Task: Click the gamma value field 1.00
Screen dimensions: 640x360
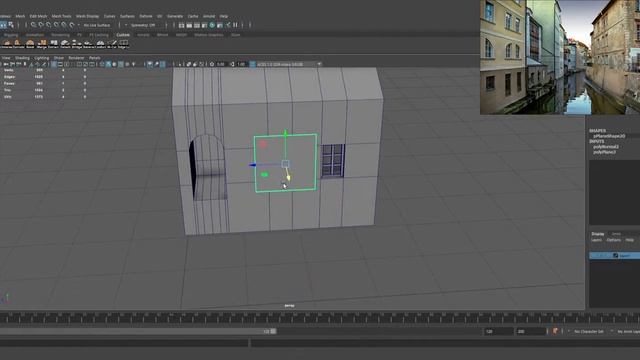Action: tap(242, 64)
